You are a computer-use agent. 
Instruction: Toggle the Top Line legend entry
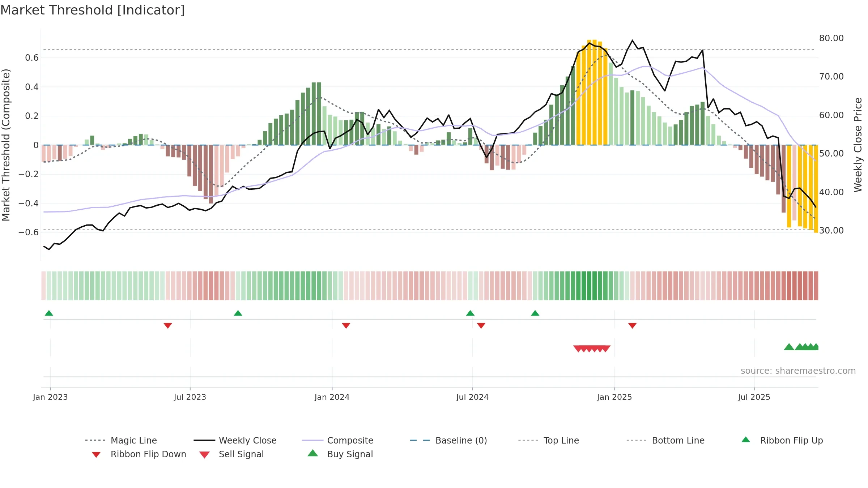549,440
